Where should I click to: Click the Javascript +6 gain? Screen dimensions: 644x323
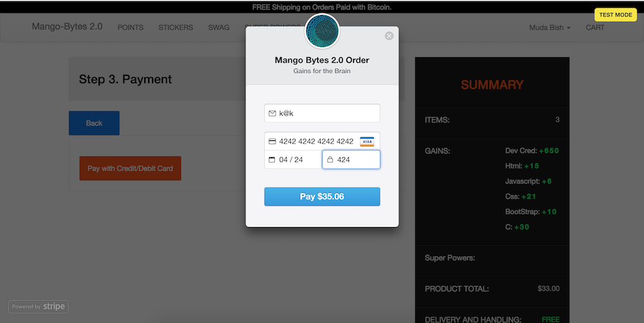tap(528, 181)
